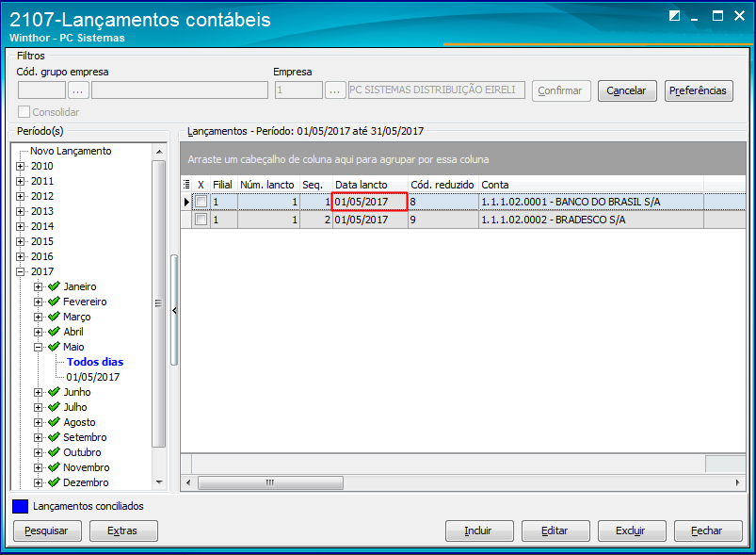Screen dimensions: 756x555
Task: Expand the 2016 year node
Action: pyautogui.click(x=20, y=256)
